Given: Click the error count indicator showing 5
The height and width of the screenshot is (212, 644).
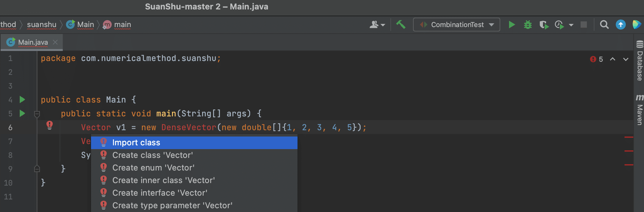Looking at the screenshot, I should (x=596, y=59).
